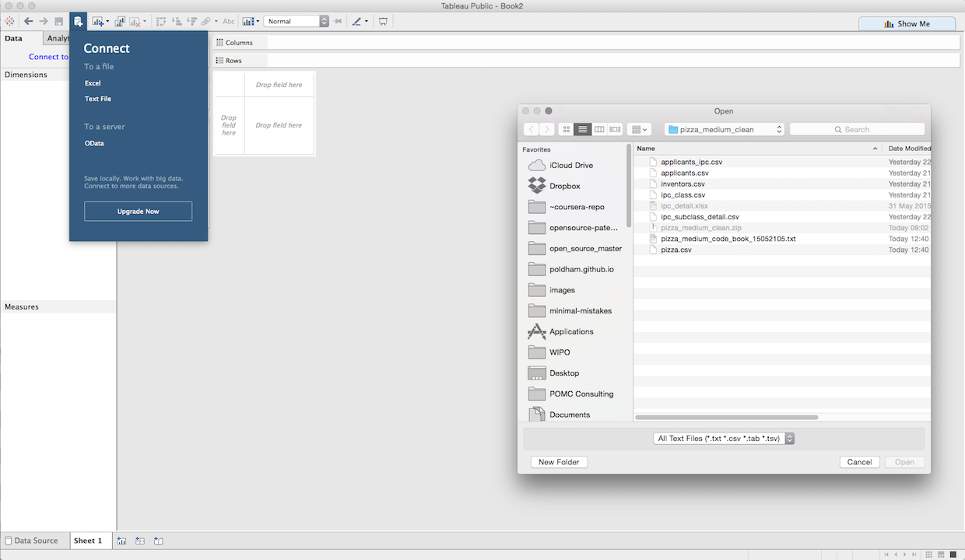Open pizza_medium_clean folder path dropdown

click(x=725, y=129)
